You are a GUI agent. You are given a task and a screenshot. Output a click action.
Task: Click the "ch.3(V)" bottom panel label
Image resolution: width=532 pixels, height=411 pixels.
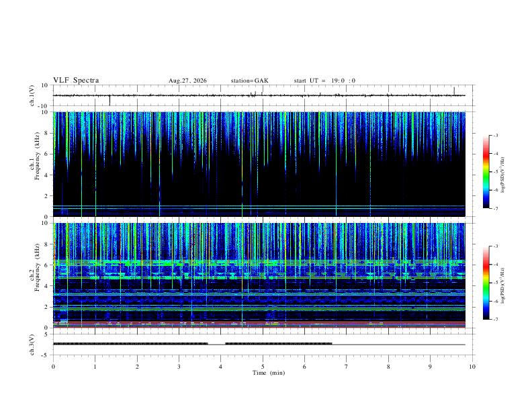[x=32, y=345]
